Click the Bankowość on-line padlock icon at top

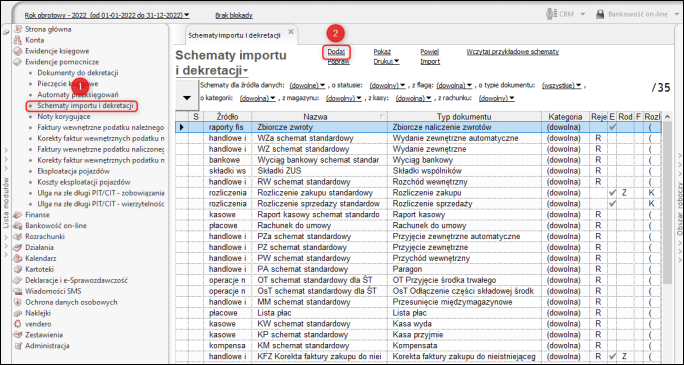tap(600, 14)
